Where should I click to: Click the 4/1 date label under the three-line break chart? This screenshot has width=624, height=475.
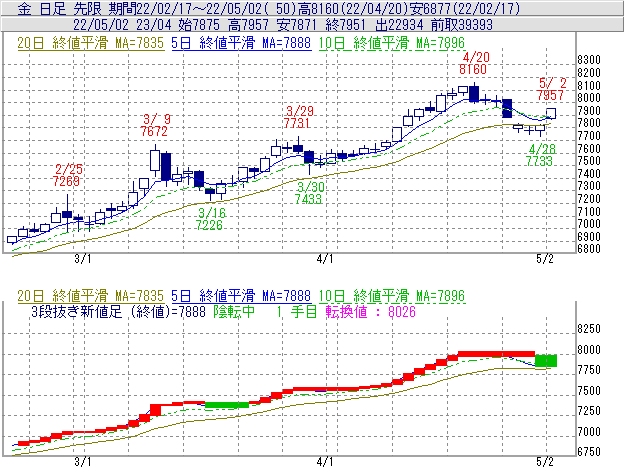click(x=325, y=462)
